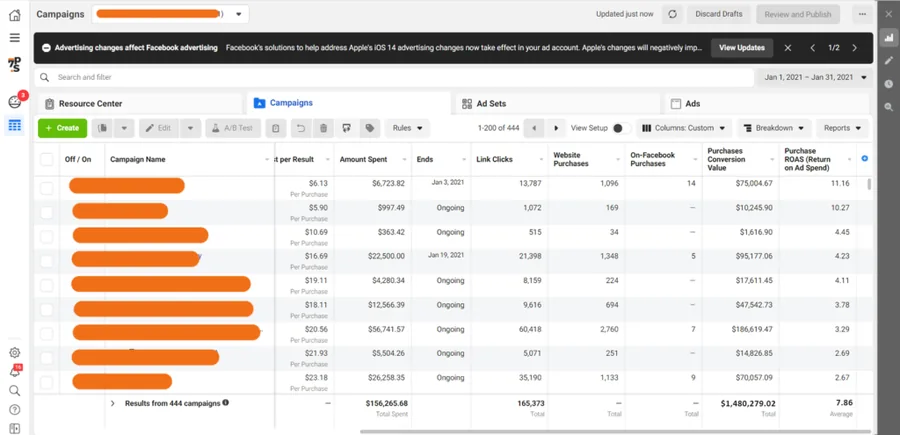Switch to the Resource Center tab
Viewport: 900px width, 435px height.
(141, 104)
